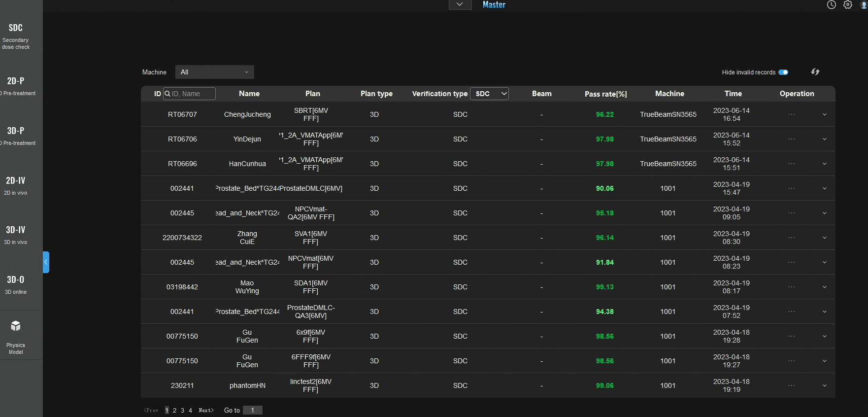Open the Machine filter dropdown
This screenshot has width=868, height=417.
(215, 72)
